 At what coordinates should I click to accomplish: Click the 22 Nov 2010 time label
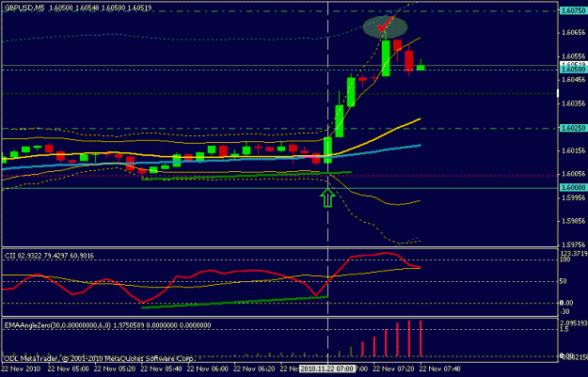pyautogui.click(x=21, y=369)
